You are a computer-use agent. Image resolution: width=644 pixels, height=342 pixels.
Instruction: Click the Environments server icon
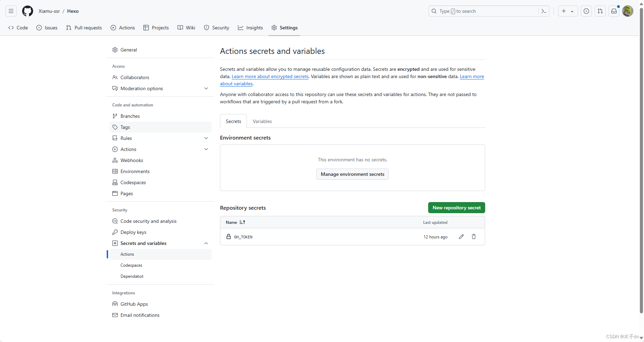click(115, 171)
